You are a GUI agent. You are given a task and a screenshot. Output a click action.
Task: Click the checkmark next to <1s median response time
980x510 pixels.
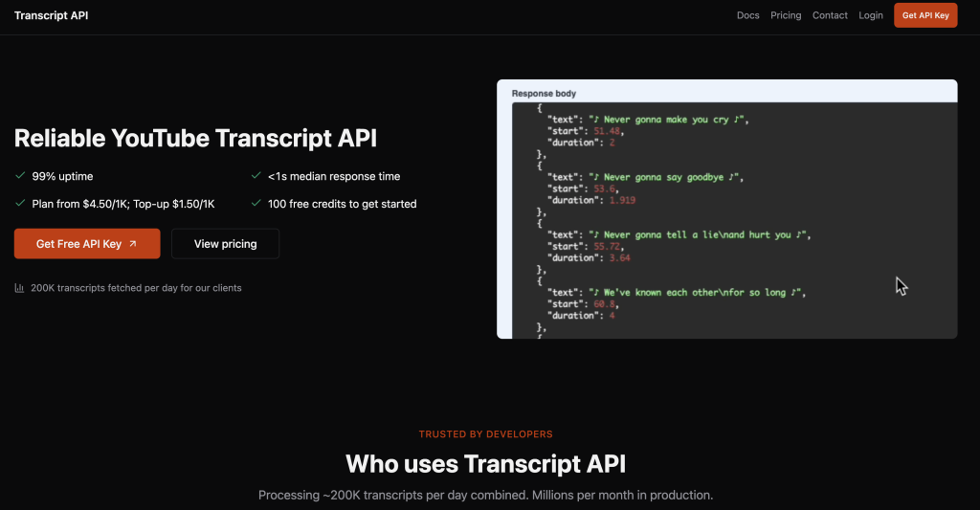[x=256, y=176]
